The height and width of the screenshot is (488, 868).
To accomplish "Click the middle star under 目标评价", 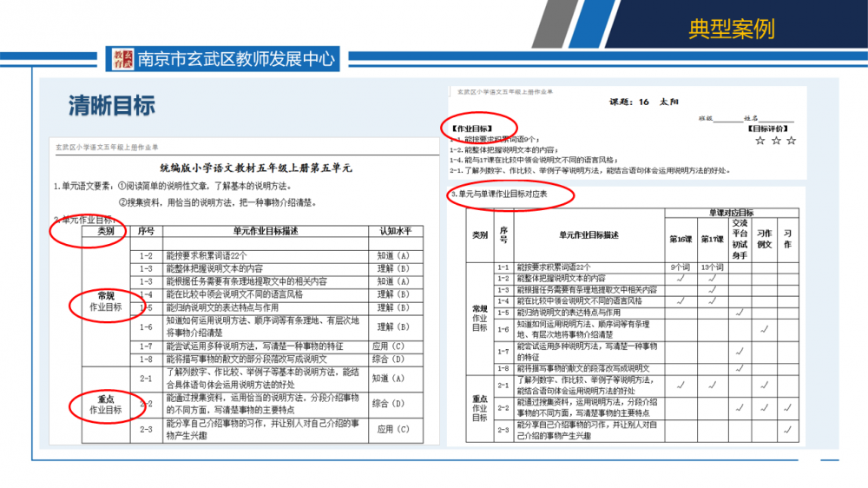I will (776, 140).
